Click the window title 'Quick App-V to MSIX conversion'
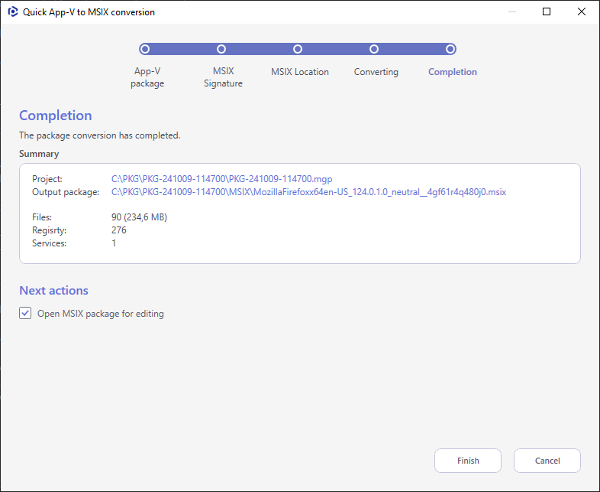Viewport: 600px width, 492px height. click(x=89, y=12)
